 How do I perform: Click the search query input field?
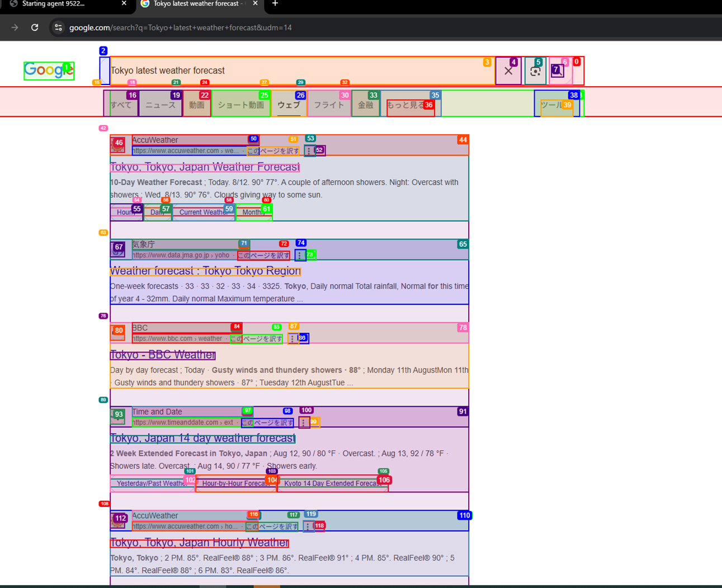pyautogui.click(x=302, y=70)
